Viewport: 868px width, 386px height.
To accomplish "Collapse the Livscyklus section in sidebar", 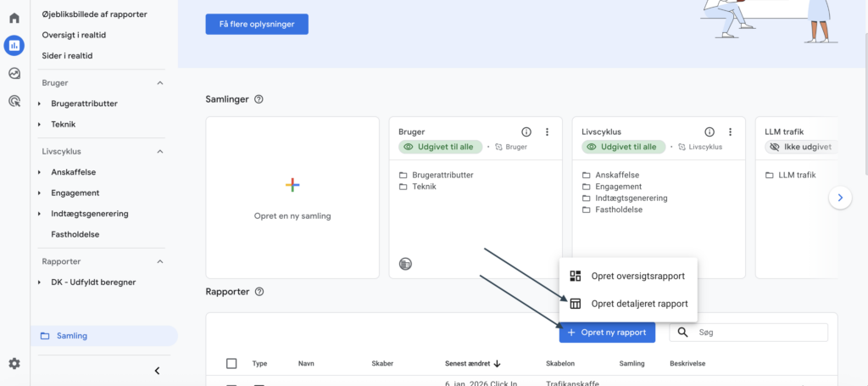I will (x=160, y=152).
